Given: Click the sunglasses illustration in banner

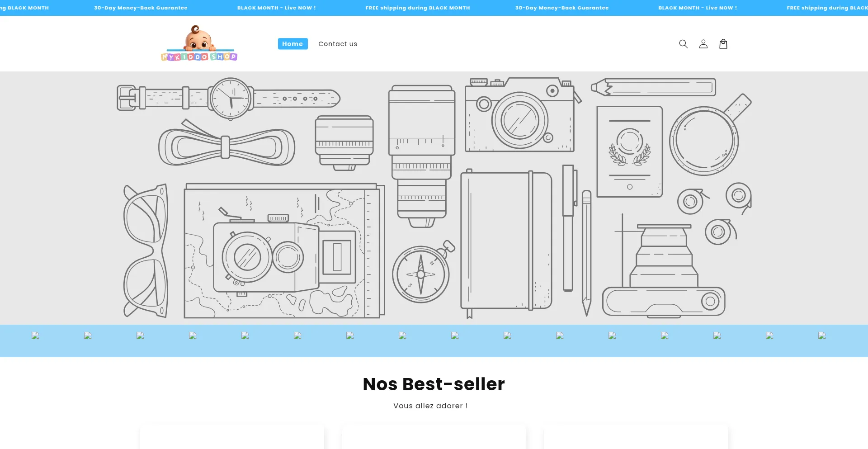Looking at the screenshot, I should pyautogui.click(x=146, y=250).
